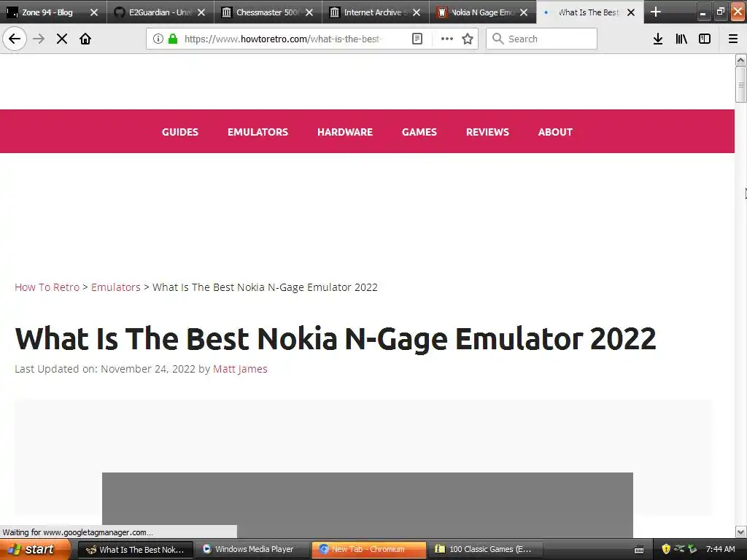Viewport: 747px width, 560px height.
Task: Open GUIDES in site navigation
Action: point(180,132)
